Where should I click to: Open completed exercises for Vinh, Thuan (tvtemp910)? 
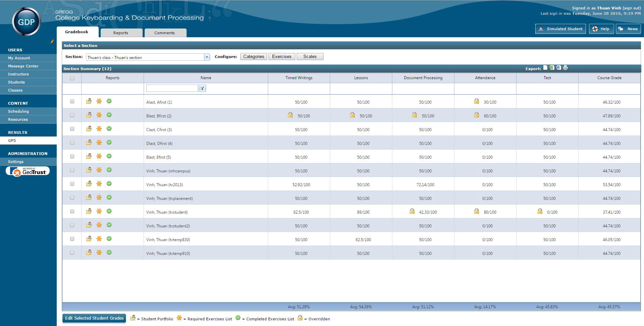point(109,252)
